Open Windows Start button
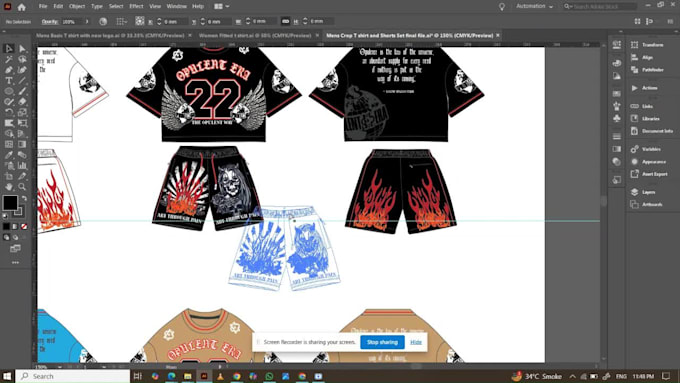 pyautogui.click(x=7, y=376)
